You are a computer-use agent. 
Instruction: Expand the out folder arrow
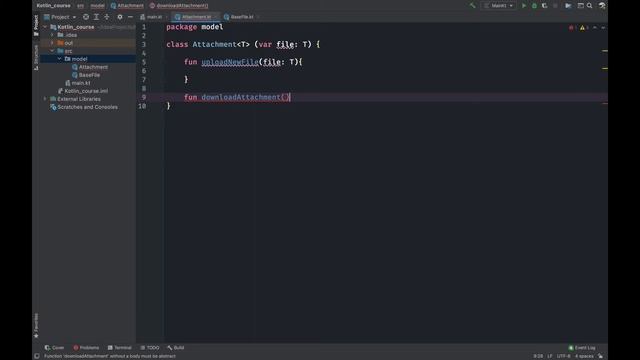[x=52, y=43]
